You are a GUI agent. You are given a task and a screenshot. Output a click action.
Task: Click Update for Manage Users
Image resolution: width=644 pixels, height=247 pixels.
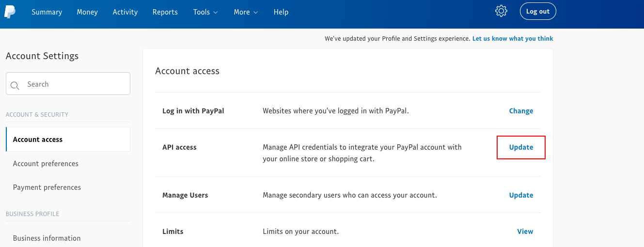521,195
